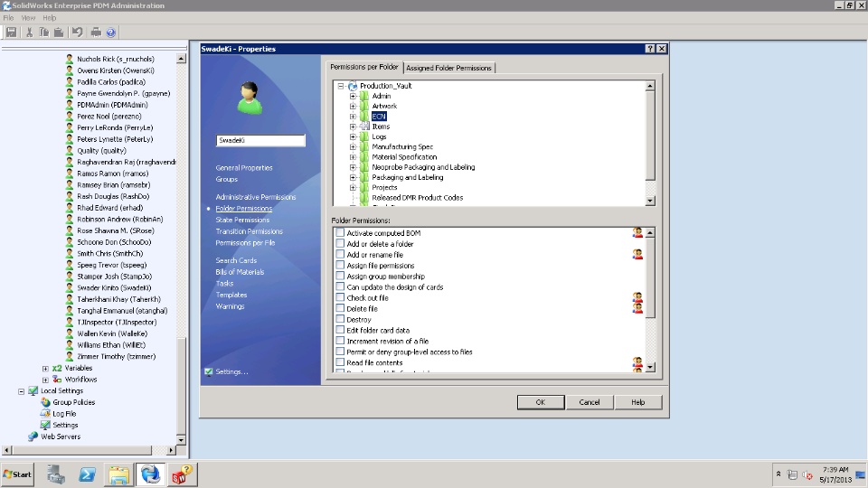Click the Undo toolbar icon
The width and height of the screenshot is (868, 488).
click(x=77, y=33)
